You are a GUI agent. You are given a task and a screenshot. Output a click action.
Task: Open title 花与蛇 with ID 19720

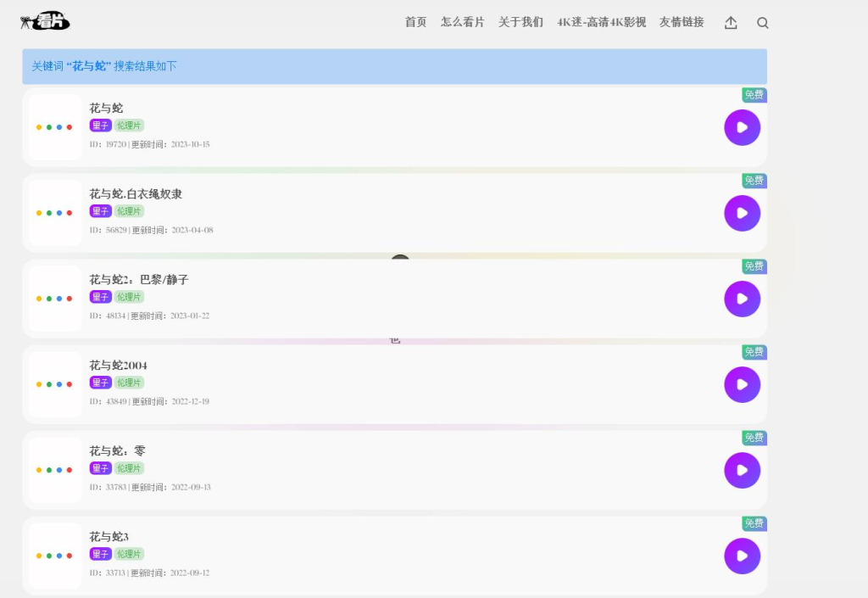pyautogui.click(x=106, y=108)
